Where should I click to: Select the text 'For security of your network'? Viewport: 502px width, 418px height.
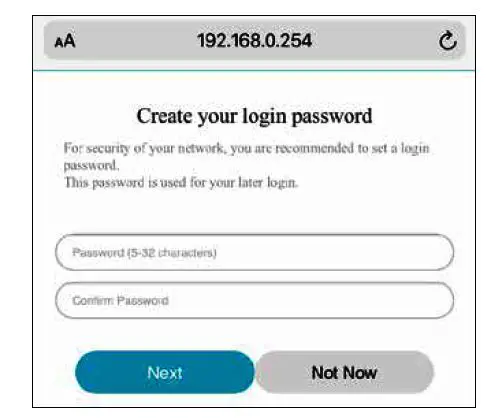click(144, 148)
